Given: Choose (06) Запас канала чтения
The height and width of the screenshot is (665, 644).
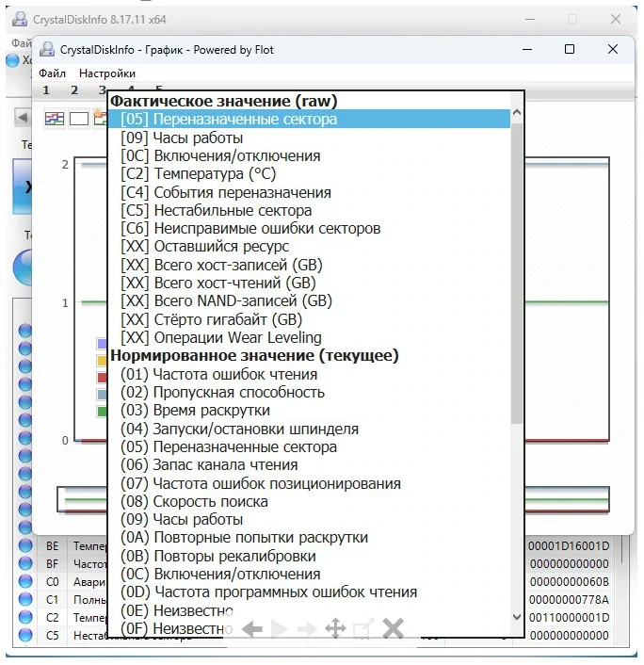Looking at the screenshot, I should pos(309,464).
